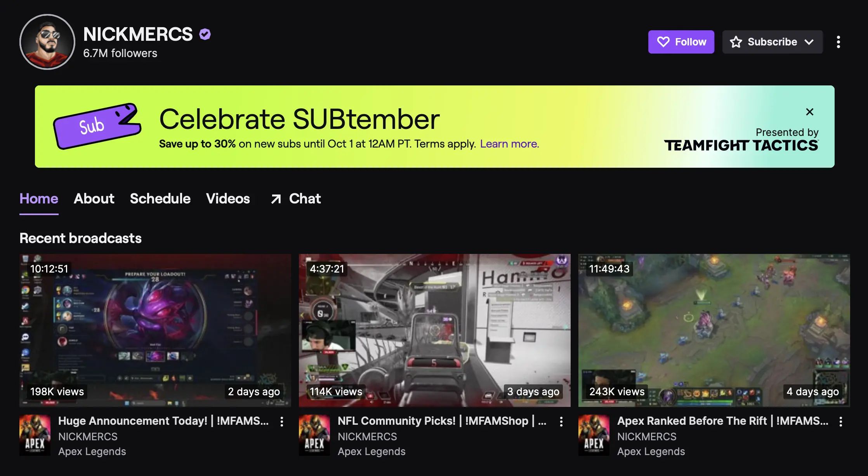Viewport: 868px width, 476px height.
Task: Click the Follow button for NICKMERCS
Action: pyautogui.click(x=681, y=42)
